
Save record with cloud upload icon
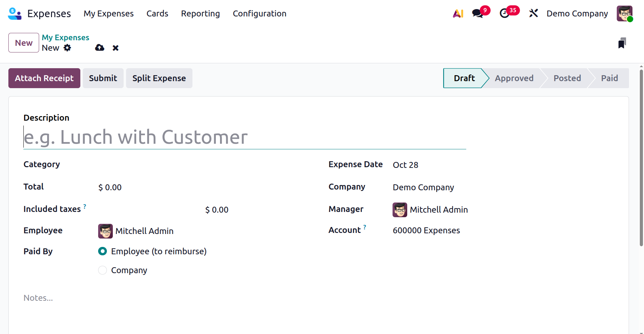pyautogui.click(x=100, y=48)
